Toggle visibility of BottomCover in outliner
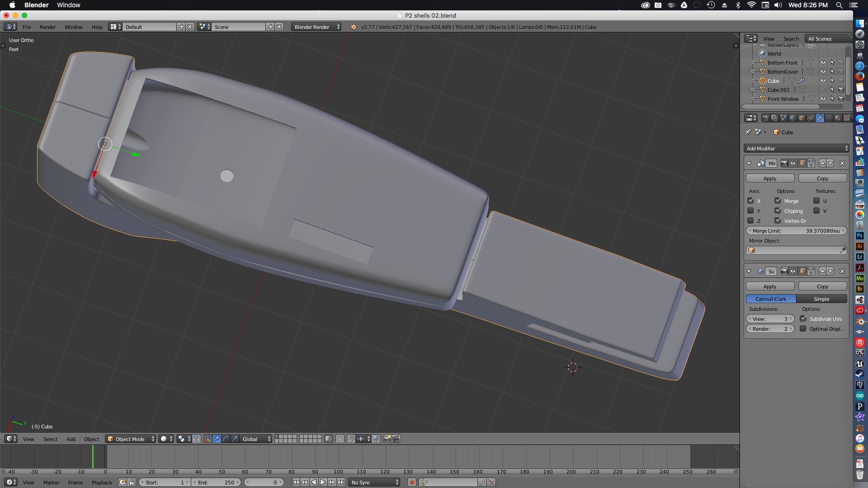This screenshot has height=488, width=868. (823, 71)
